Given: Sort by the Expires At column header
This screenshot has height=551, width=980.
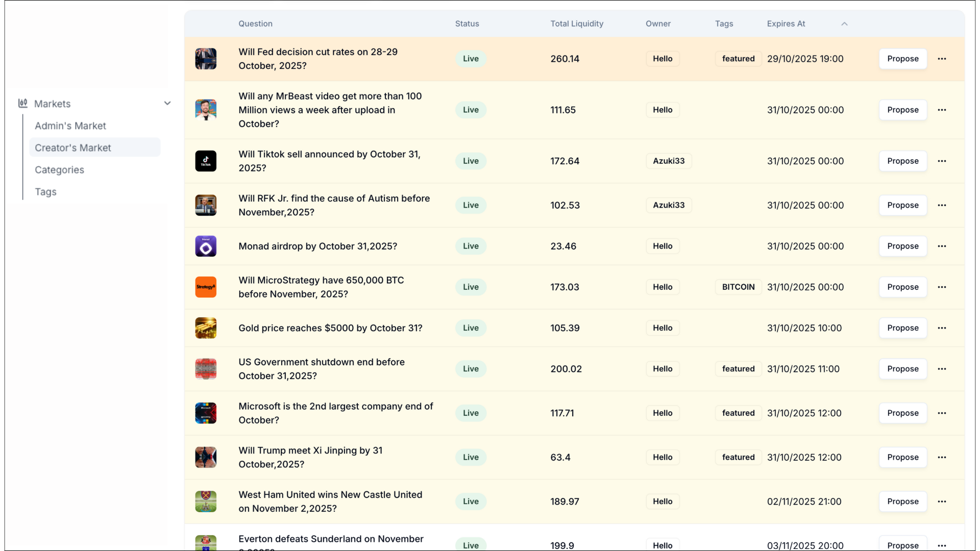Looking at the screenshot, I should click(786, 24).
